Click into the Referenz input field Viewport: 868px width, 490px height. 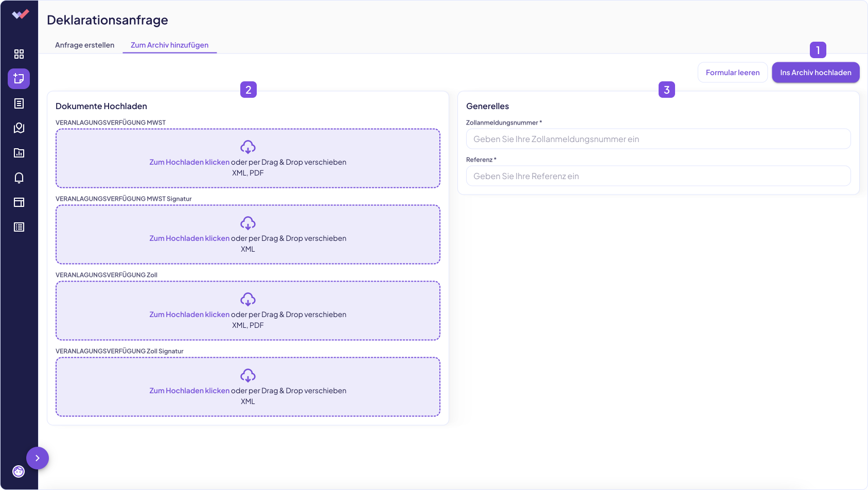click(658, 176)
